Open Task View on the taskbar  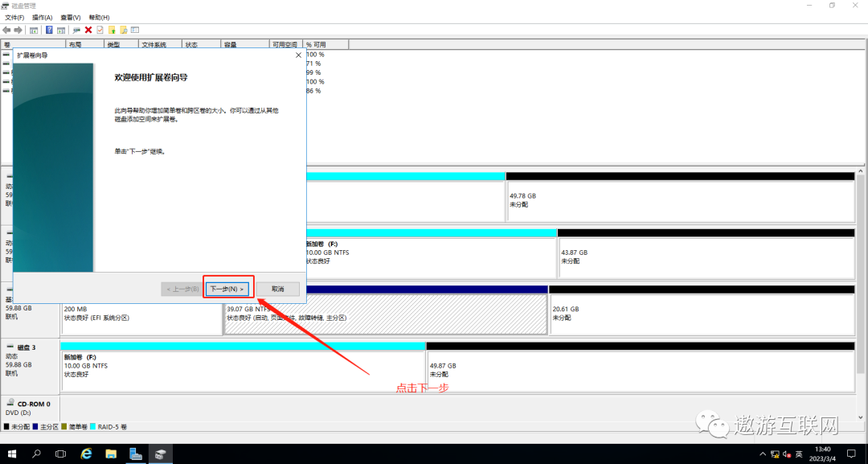61,454
